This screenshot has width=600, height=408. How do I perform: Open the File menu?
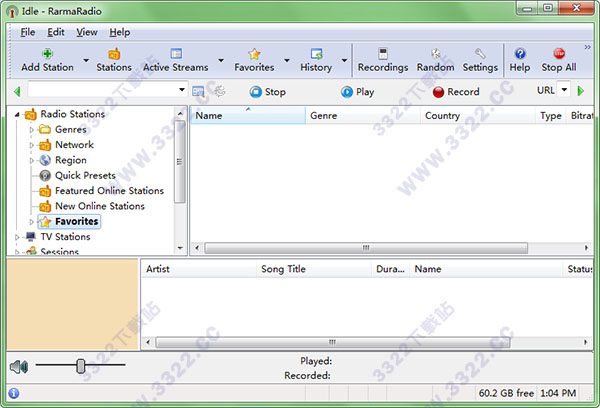coord(27,32)
